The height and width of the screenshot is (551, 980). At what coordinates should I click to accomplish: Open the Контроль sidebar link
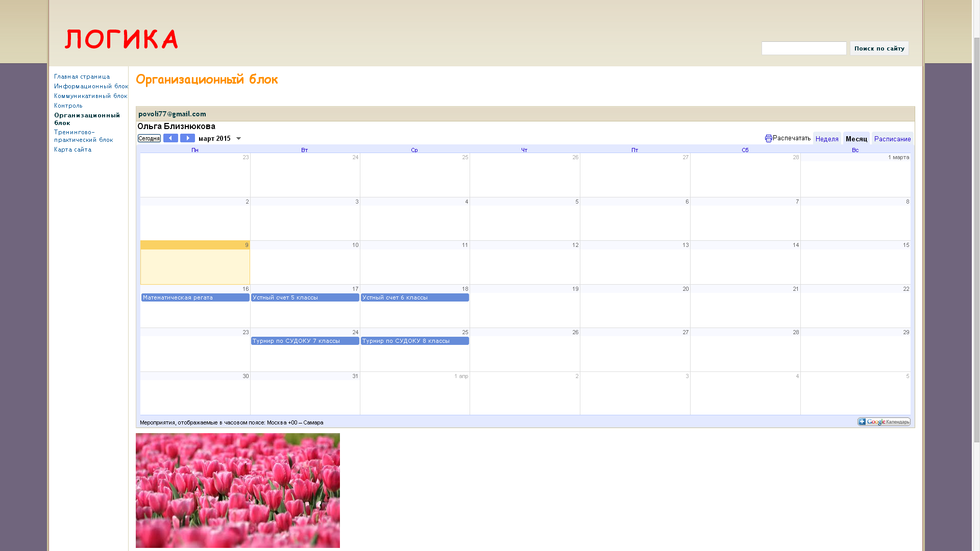(68, 106)
